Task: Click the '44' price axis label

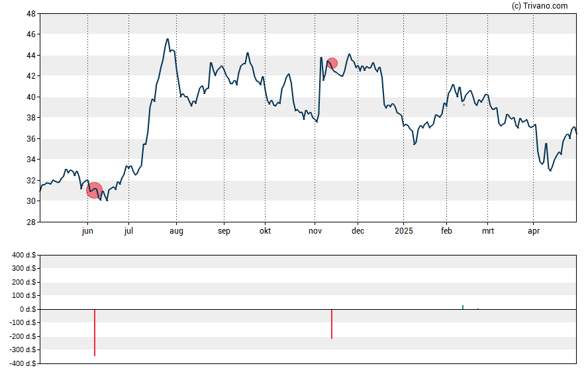Action: tap(31, 56)
